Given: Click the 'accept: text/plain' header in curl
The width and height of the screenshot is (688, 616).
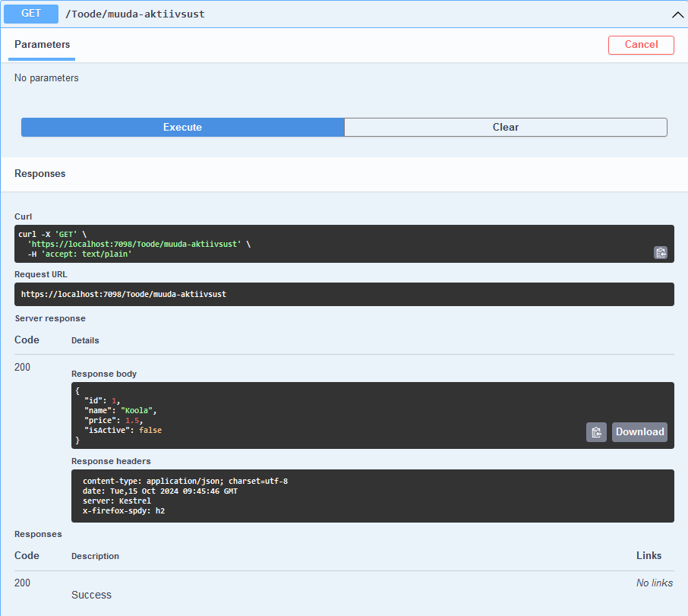Looking at the screenshot, I should point(87,254).
